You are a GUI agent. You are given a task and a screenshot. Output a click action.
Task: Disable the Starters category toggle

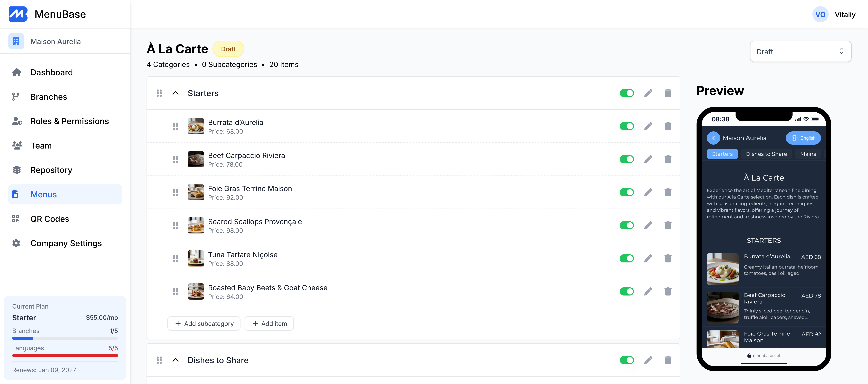pos(626,93)
